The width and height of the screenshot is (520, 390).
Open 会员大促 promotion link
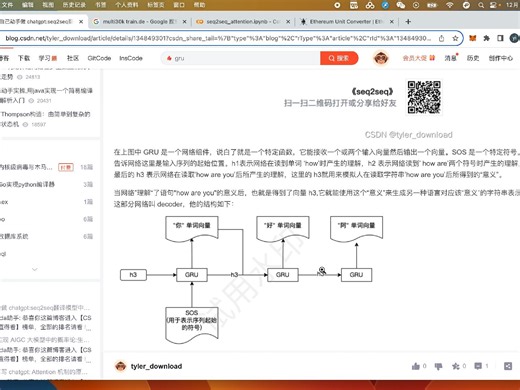pyautogui.click(x=419, y=58)
